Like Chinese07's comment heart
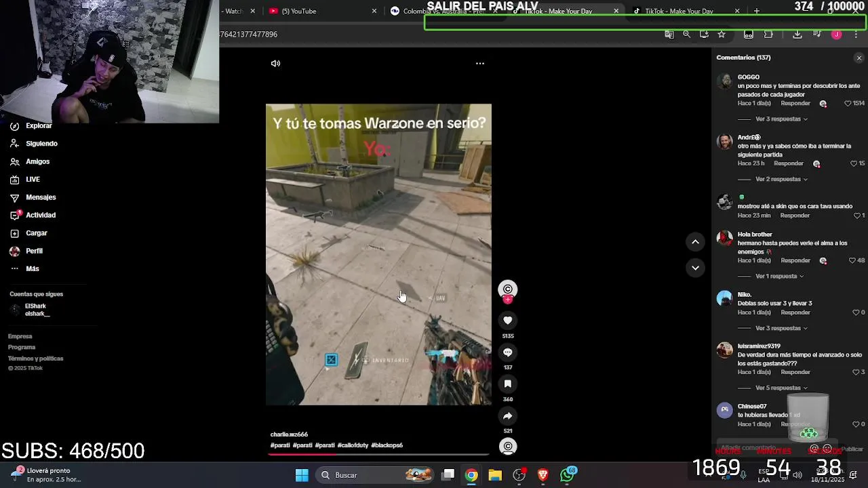The width and height of the screenshot is (868, 488). [856, 424]
